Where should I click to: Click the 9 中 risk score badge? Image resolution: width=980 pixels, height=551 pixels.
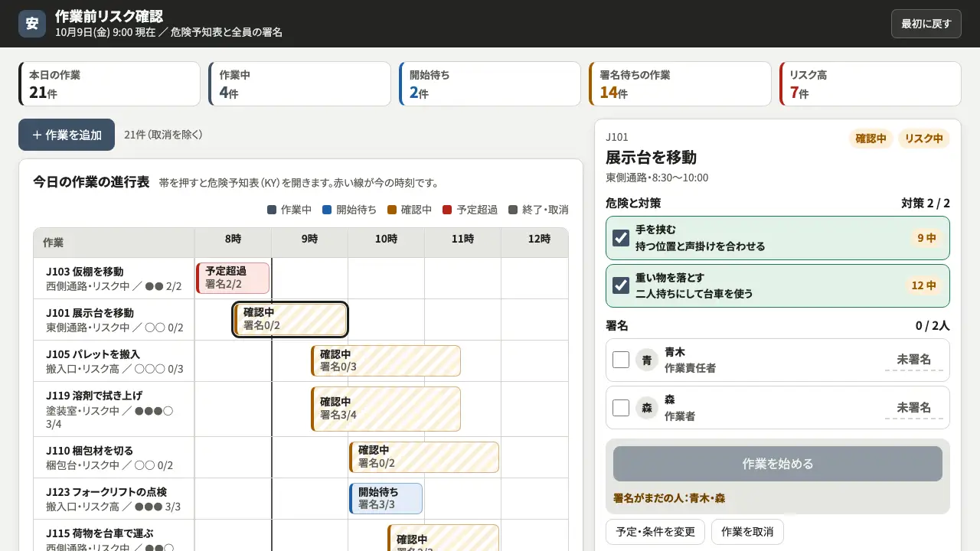[x=926, y=238]
